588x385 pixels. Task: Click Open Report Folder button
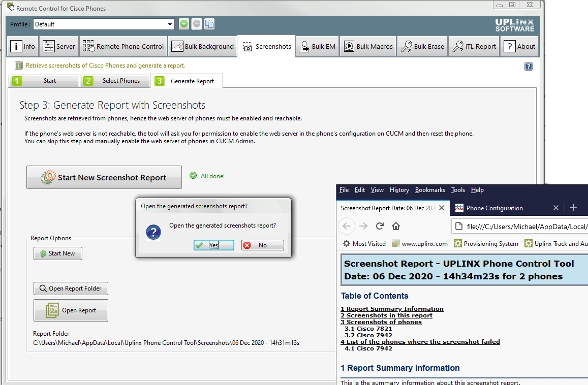coord(71,288)
